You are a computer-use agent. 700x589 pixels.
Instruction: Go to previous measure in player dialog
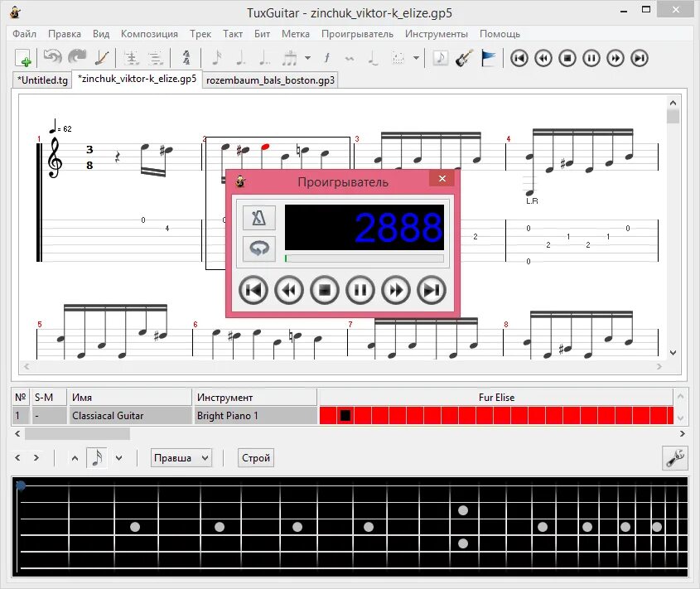[289, 290]
